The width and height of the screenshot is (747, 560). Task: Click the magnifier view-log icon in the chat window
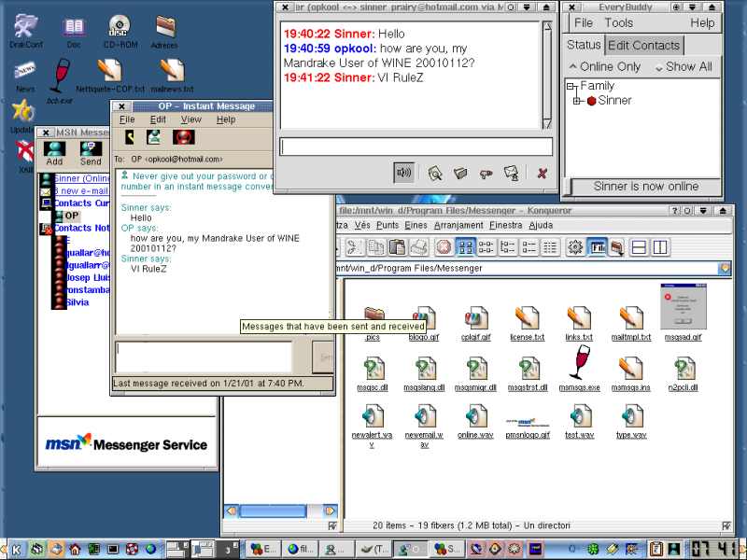click(x=434, y=173)
